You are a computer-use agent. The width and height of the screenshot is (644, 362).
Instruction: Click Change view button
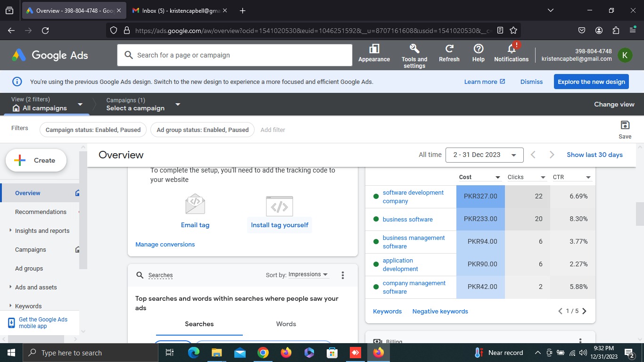tap(614, 104)
